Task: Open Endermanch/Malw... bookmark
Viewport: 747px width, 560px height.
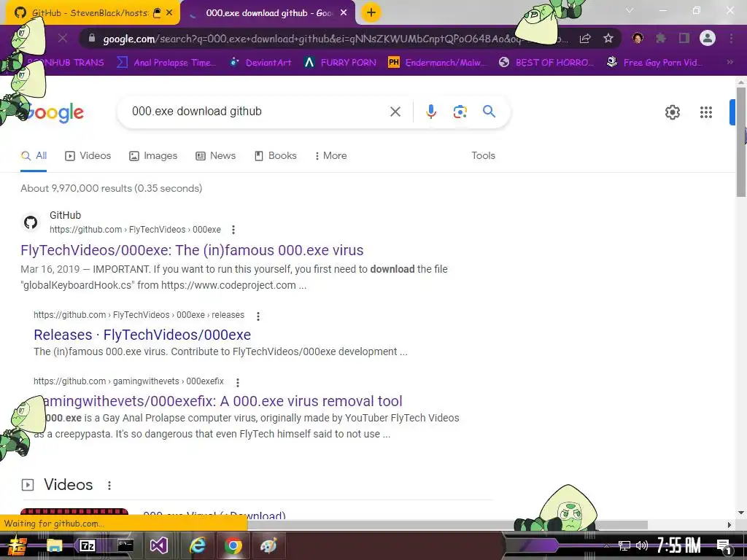Action: (438, 63)
